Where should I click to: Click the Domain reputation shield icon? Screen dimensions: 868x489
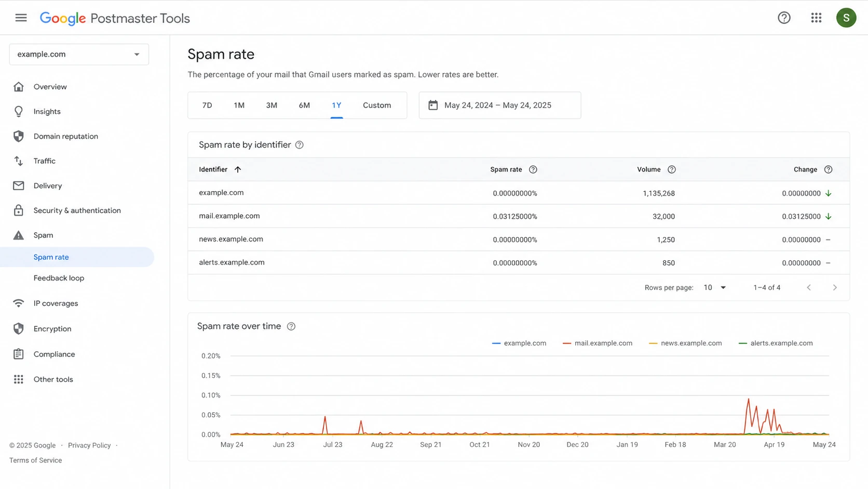19,136
